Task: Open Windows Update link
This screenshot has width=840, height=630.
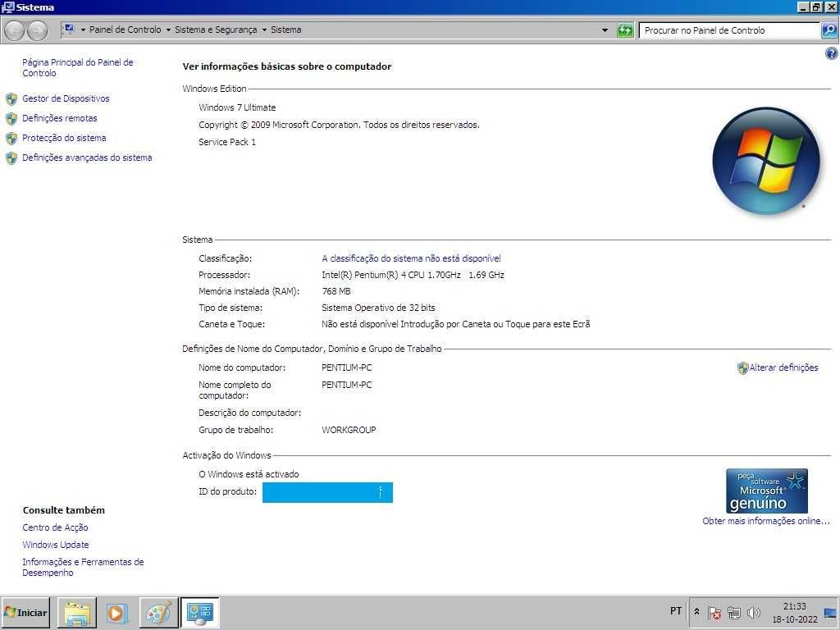Action: (x=56, y=545)
